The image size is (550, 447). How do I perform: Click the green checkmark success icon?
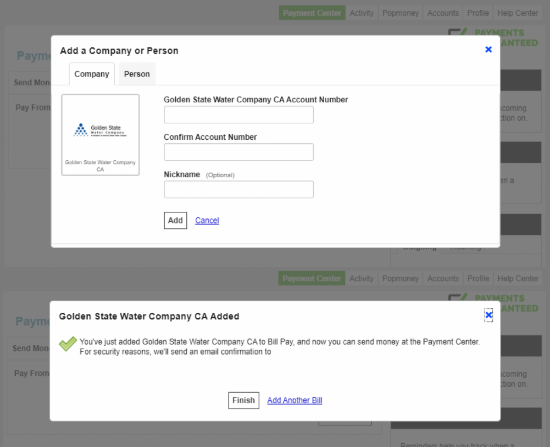point(68,343)
